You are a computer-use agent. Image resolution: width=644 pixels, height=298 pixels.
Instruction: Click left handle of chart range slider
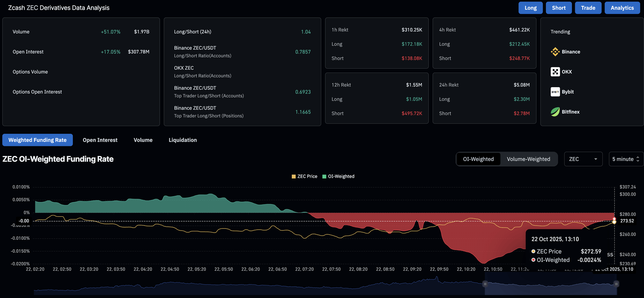(485, 284)
